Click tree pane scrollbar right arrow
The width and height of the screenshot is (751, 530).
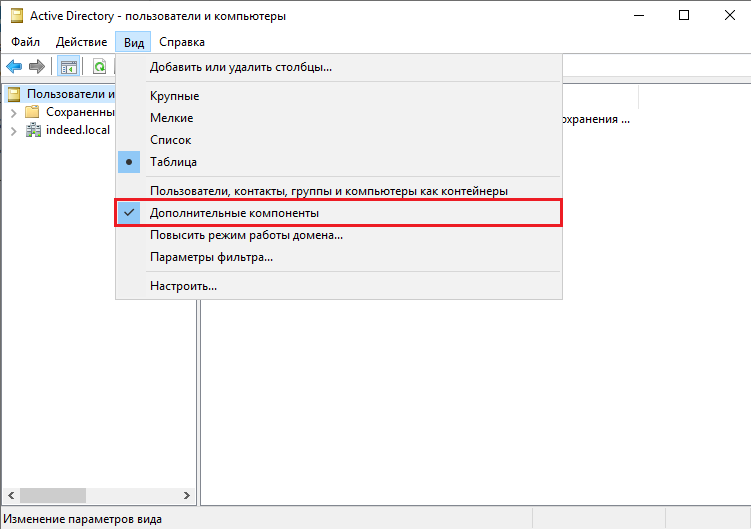point(186,496)
